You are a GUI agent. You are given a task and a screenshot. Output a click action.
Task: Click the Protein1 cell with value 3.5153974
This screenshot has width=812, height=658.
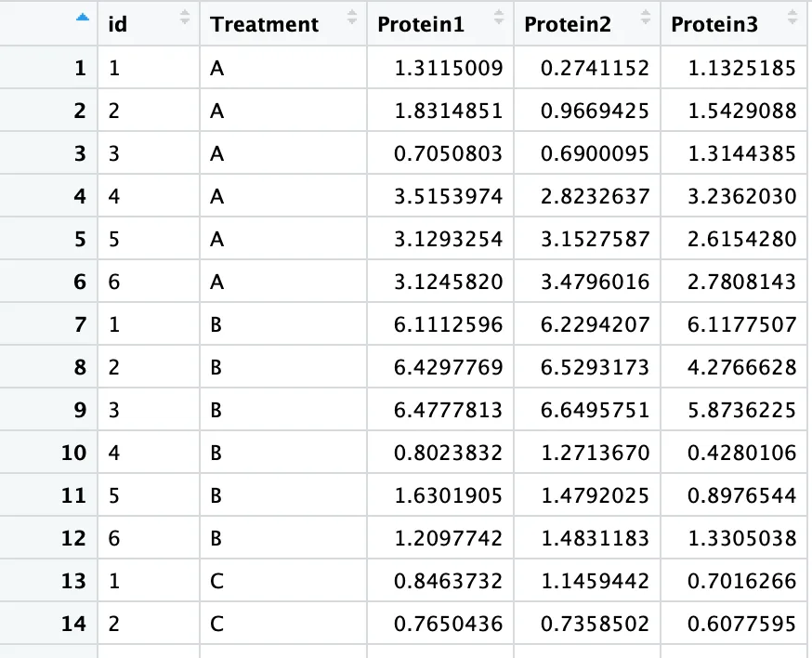pos(448,196)
